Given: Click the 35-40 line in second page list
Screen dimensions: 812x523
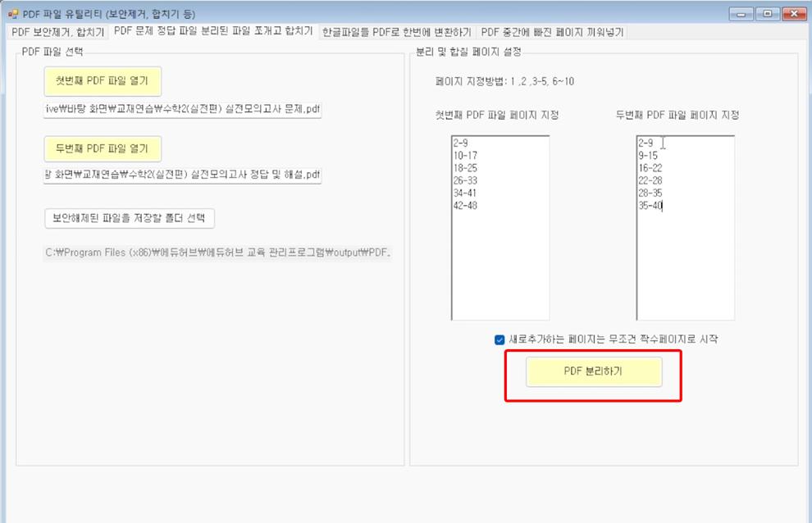Looking at the screenshot, I should [650, 206].
